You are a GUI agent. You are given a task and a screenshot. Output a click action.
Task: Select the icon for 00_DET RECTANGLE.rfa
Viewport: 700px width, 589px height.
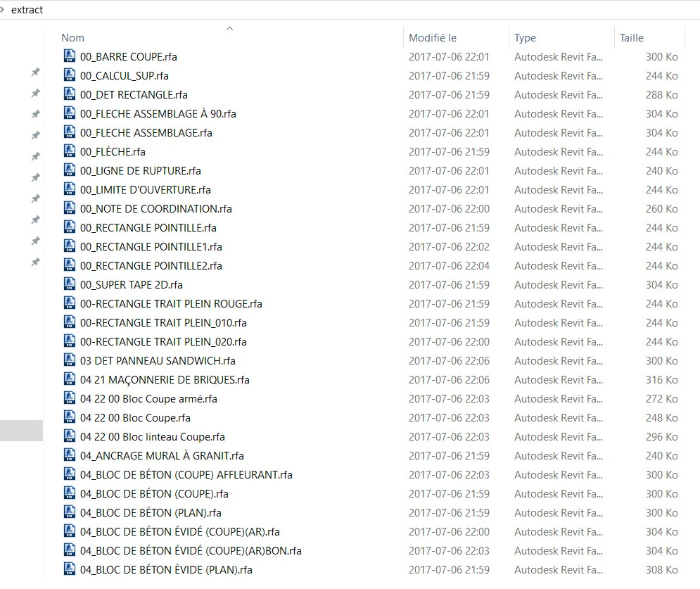pos(70,94)
